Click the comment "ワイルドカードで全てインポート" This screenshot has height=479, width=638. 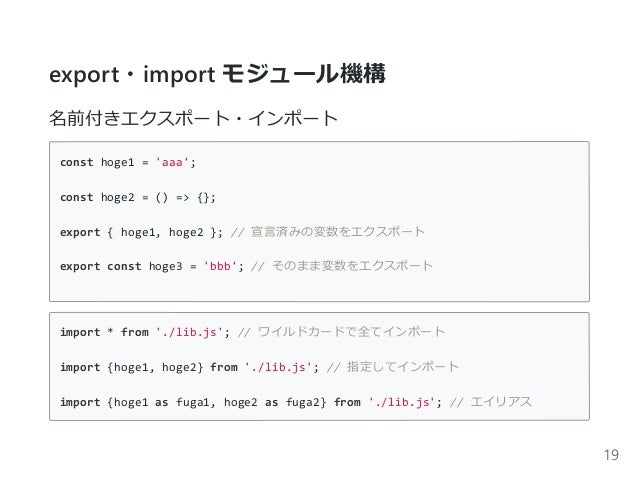point(350,332)
